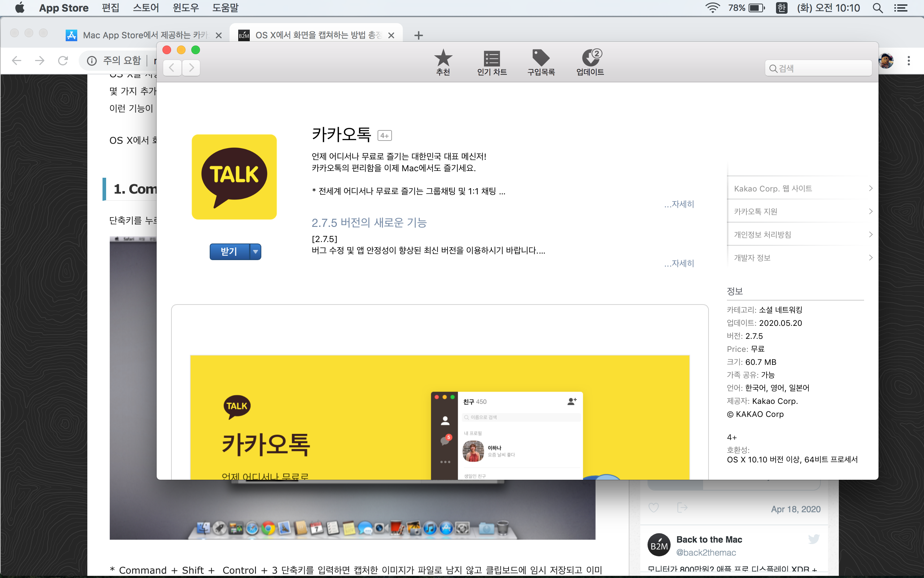This screenshot has height=578, width=924.
Task: Expand release notes with second ...자세히 link
Action: click(x=679, y=263)
